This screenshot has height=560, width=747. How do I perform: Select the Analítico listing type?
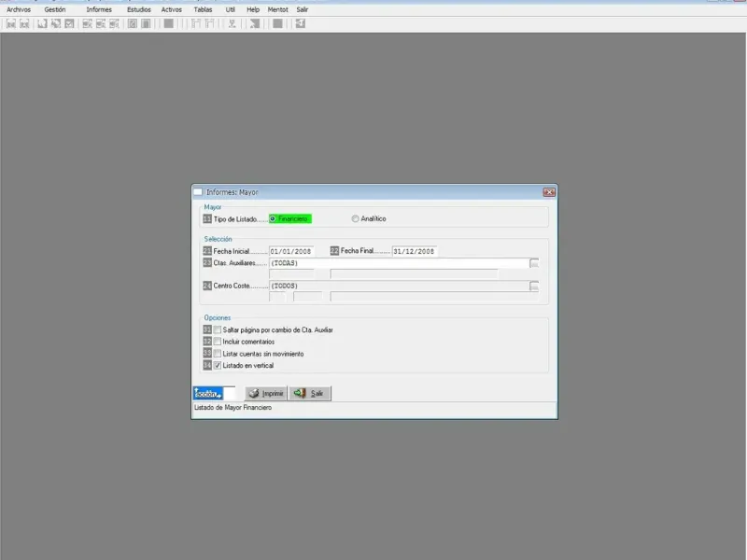click(x=355, y=218)
